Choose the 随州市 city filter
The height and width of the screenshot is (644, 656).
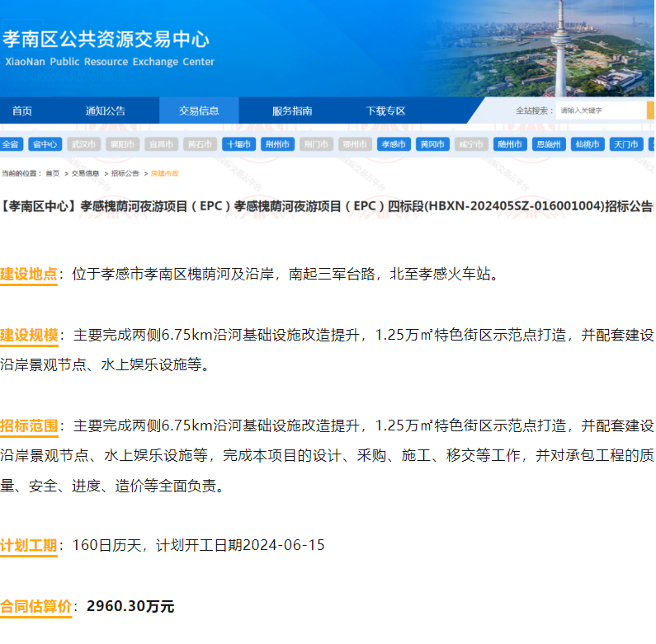[510, 144]
